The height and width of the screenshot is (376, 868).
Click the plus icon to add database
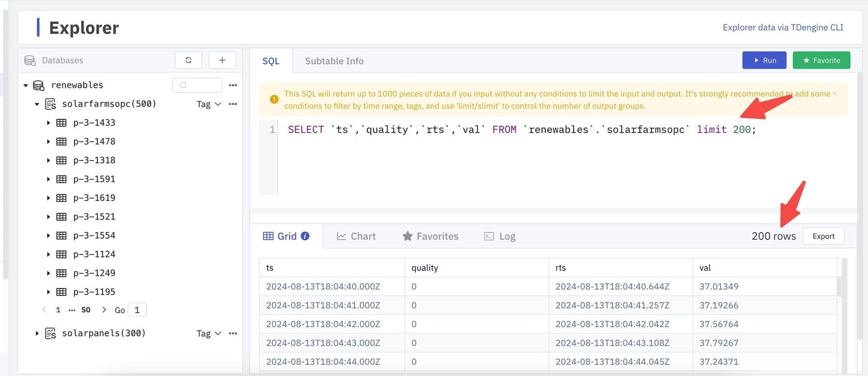[222, 60]
